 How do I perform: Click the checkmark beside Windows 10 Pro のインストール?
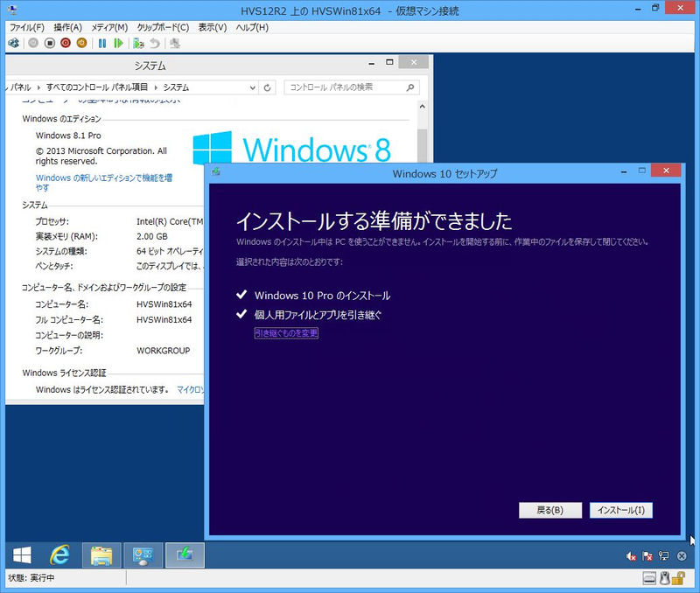pyautogui.click(x=241, y=295)
